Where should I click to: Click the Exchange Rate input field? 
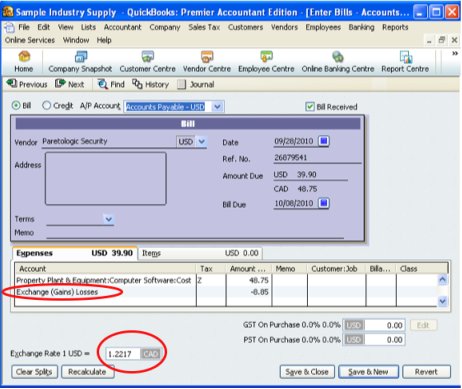tap(123, 354)
